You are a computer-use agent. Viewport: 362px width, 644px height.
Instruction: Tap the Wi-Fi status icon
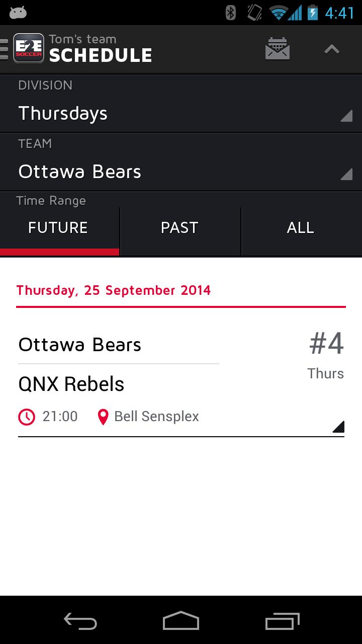pos(279,13)
